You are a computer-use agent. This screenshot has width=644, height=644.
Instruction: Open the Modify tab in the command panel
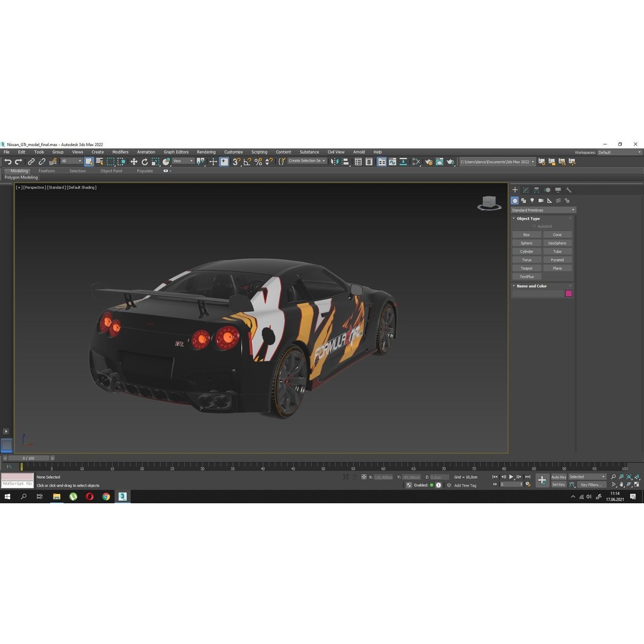pos(526,190)
